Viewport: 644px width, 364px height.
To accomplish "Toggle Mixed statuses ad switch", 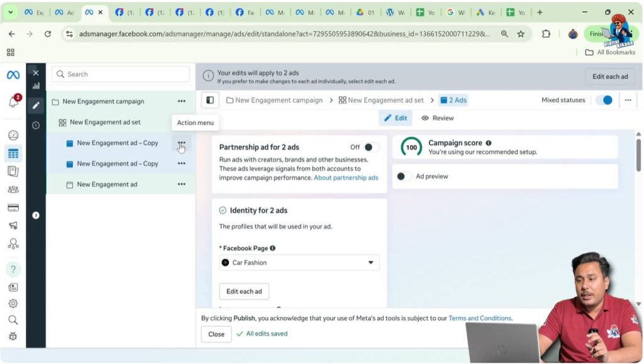I will [x=604, y=100].
